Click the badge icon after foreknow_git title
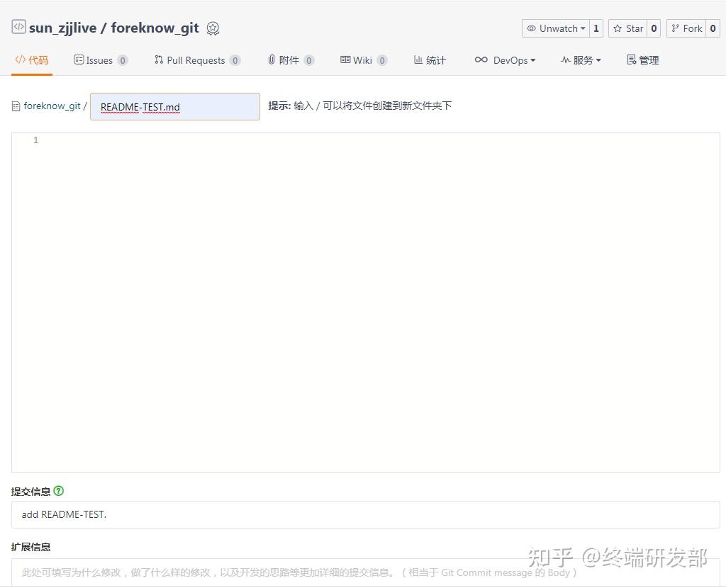 tap(213, 28)
